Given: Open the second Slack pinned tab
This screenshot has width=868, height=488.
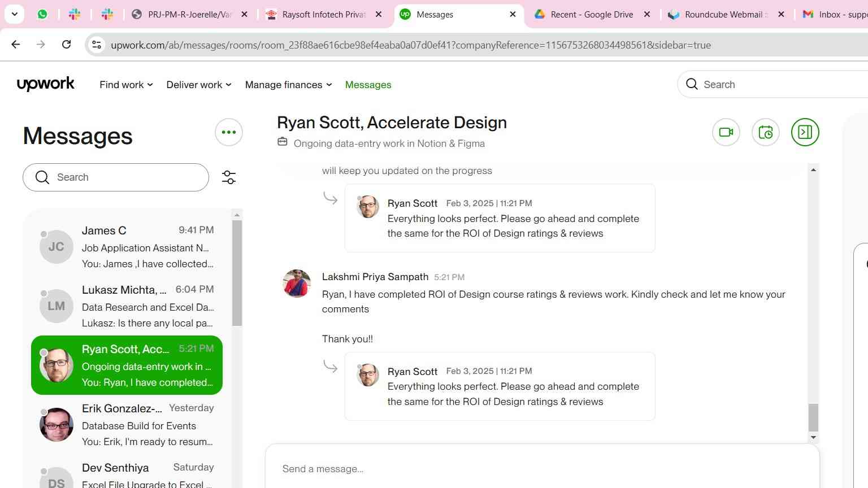Looking at the screenshot, I should (x=107, y=14).
